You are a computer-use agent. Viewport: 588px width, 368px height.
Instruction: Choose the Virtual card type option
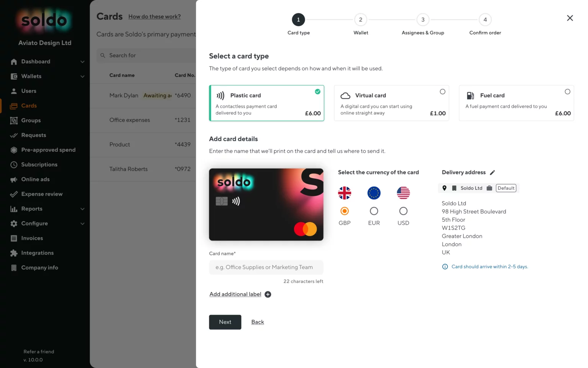(391, 103)
